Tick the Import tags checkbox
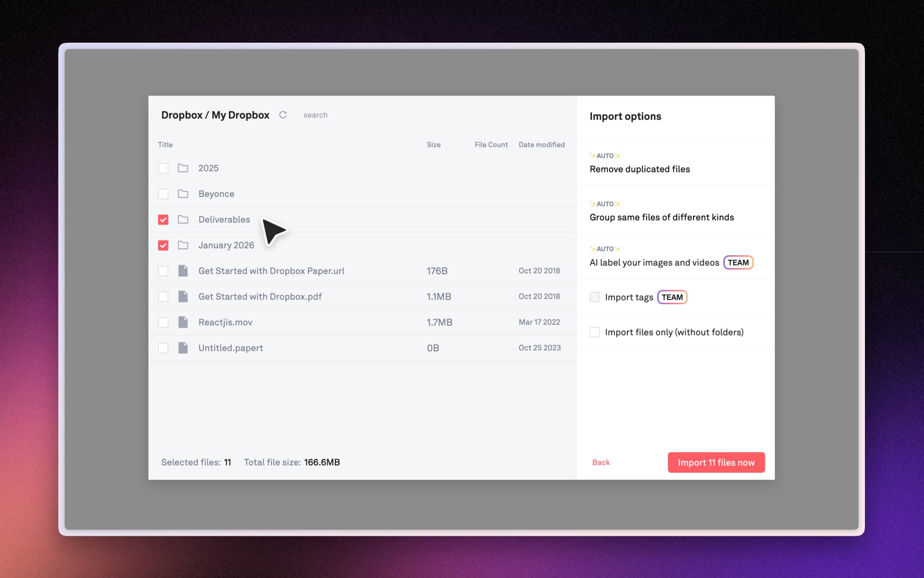Image resolution: width=924 pixels, height=578 pixels. point(594,297)
